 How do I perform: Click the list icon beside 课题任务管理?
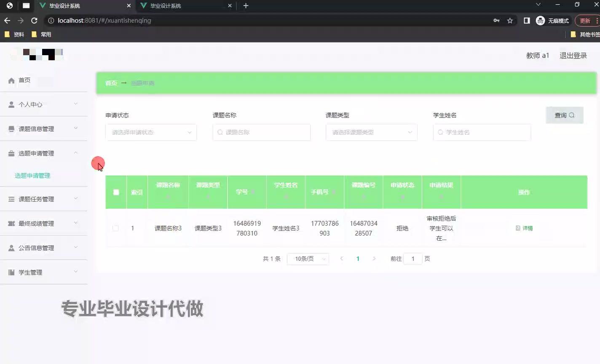(11, 199)
